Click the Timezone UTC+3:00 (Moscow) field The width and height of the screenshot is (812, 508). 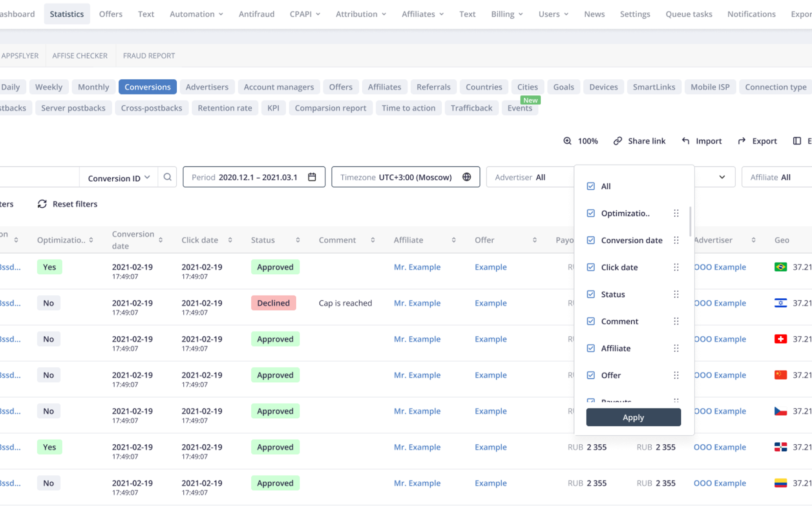[x=406, y=177]
